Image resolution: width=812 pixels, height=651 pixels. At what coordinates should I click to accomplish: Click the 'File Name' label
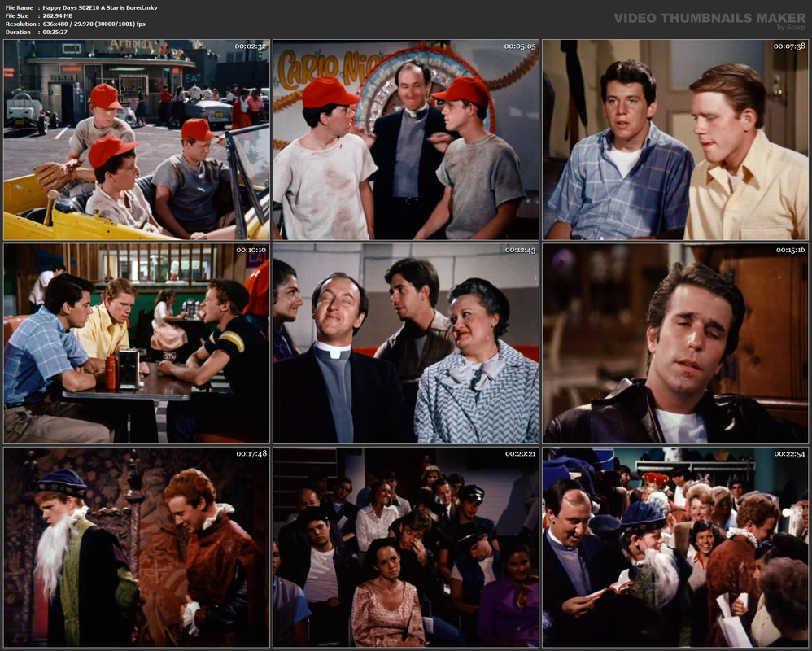point(20,8)
